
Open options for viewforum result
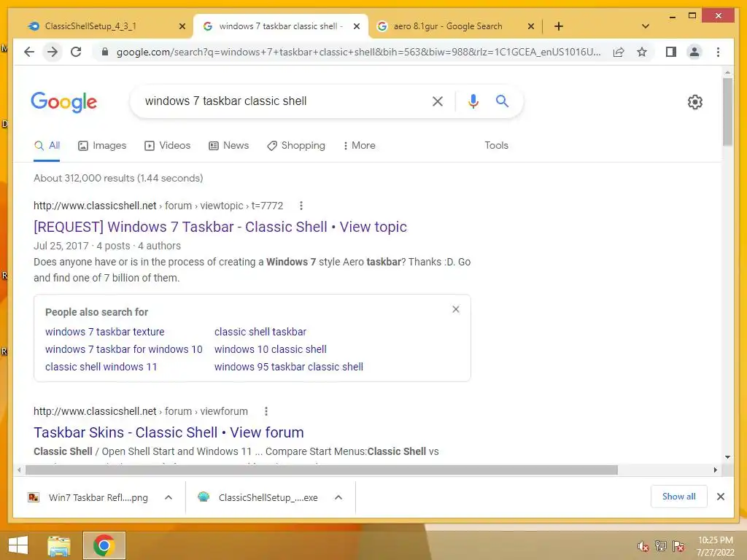tap(266, 411)
